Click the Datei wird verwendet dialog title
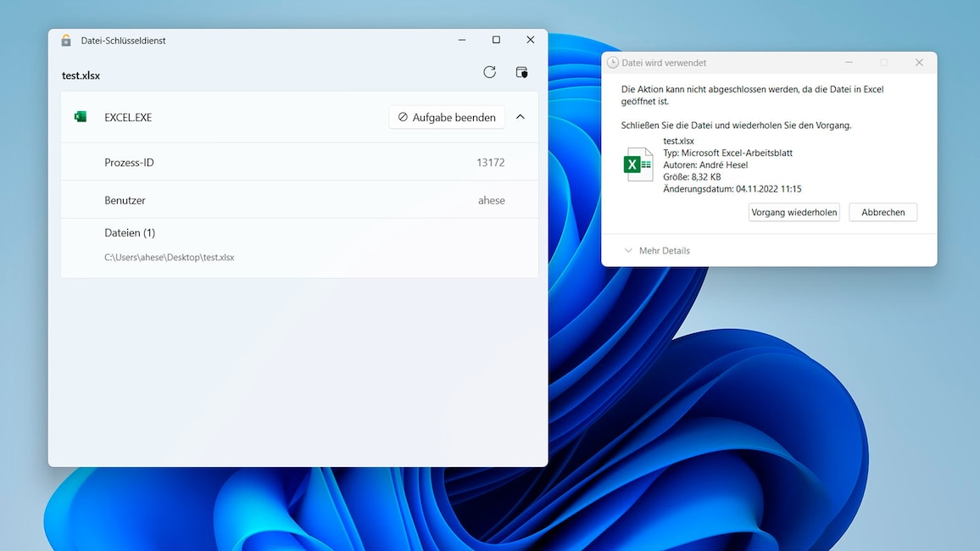Screen dimensions: 980x551 coord(664,63)
